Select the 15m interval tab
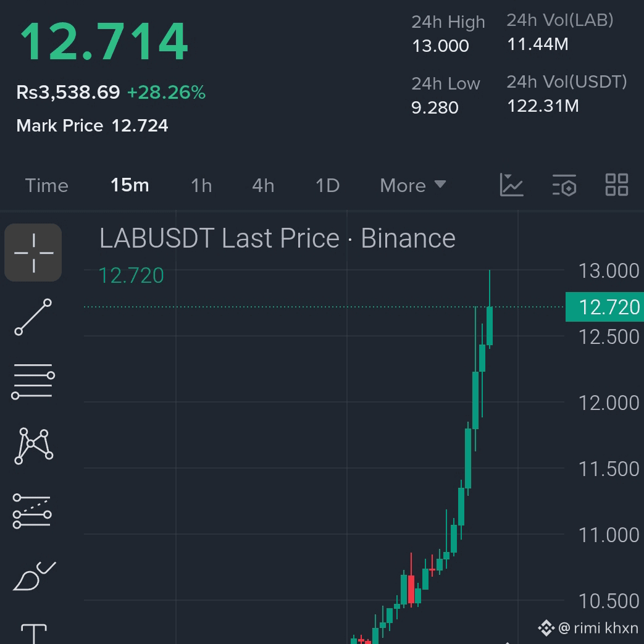Image resolution: width=644 pixels, height=644 pixels. point(130,185)
